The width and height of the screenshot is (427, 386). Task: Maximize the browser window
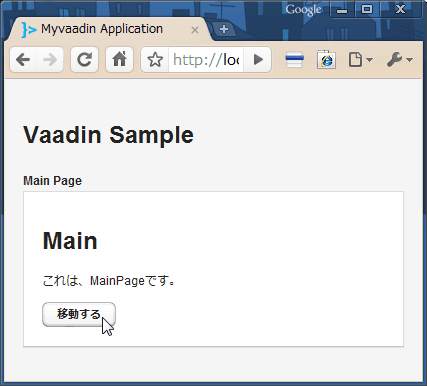click(367, 9)
